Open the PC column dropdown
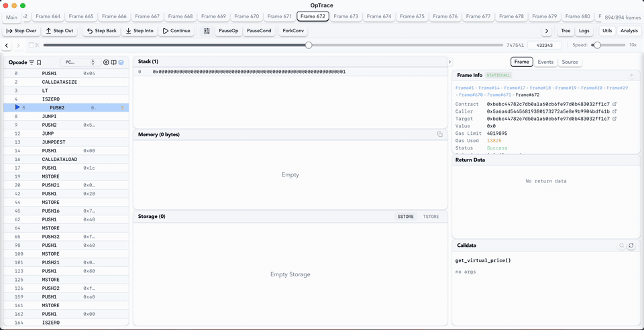Image resolution: width=644 pixels, height=330 pixels. 80,62
